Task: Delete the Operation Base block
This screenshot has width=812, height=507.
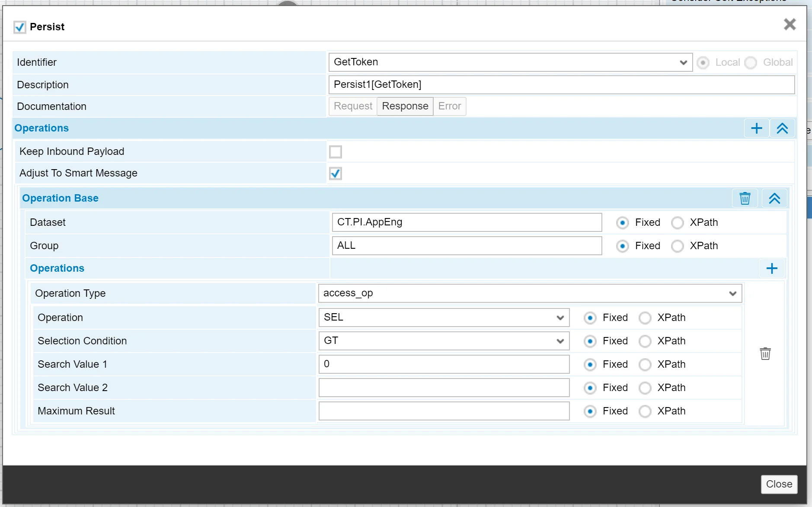Action: pos(745,199)
